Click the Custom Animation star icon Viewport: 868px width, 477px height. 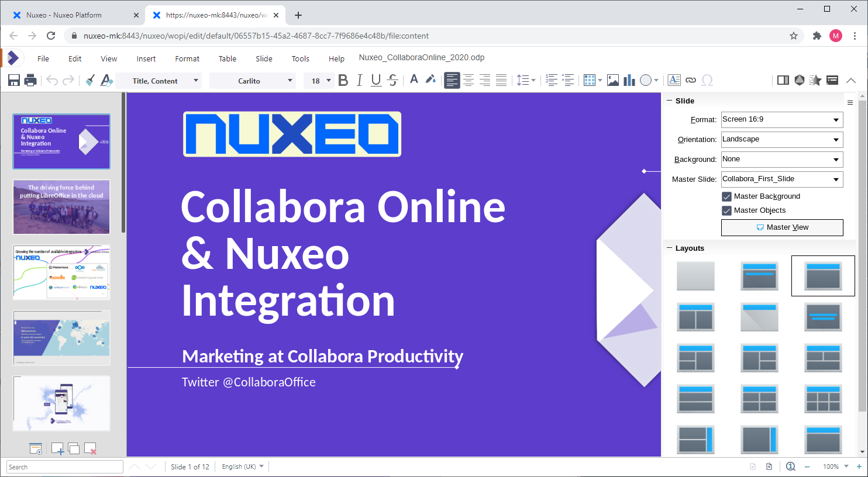coord(815,80)
